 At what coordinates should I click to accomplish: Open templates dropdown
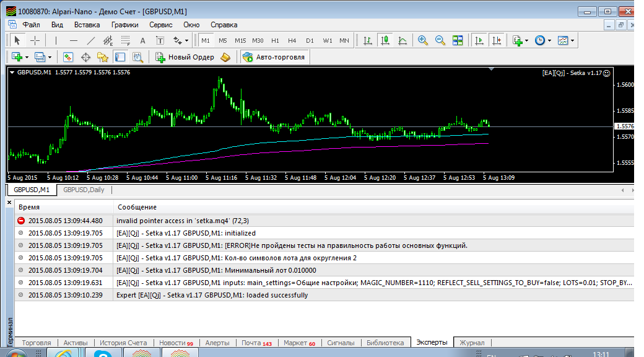[x=572, y=40]
